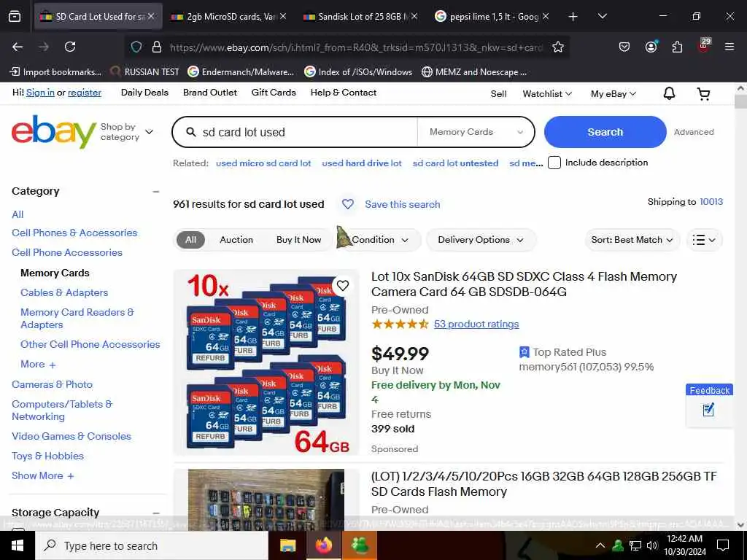This screenshot has width=747, height=560.
Task: Switch to the 2gb MicroSD cards tab
Action: coord(228,17)
